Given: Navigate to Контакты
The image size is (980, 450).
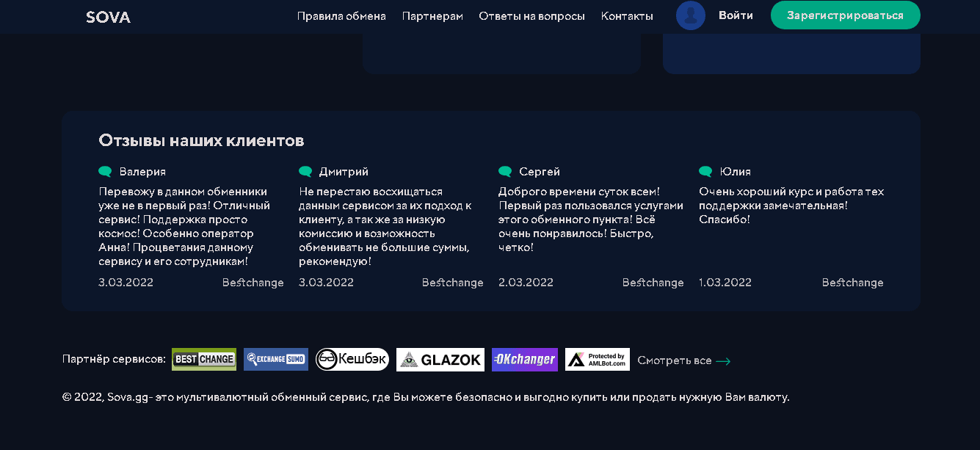Looking at the screenshot, I should click(627, 16).
